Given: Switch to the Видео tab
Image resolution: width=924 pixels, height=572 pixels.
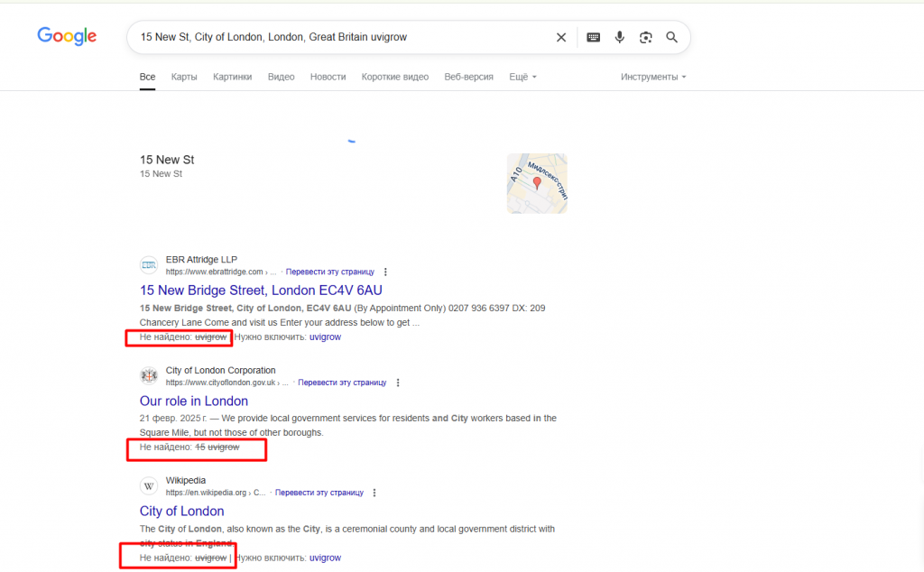Looking at the screenshot, I should click(x=282, y=78).
